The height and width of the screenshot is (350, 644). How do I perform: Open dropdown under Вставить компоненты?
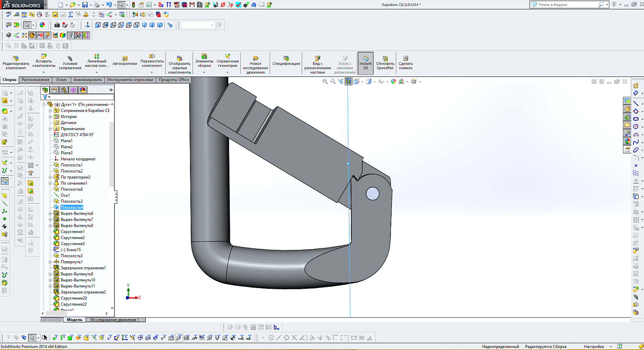tap(44, 72)
